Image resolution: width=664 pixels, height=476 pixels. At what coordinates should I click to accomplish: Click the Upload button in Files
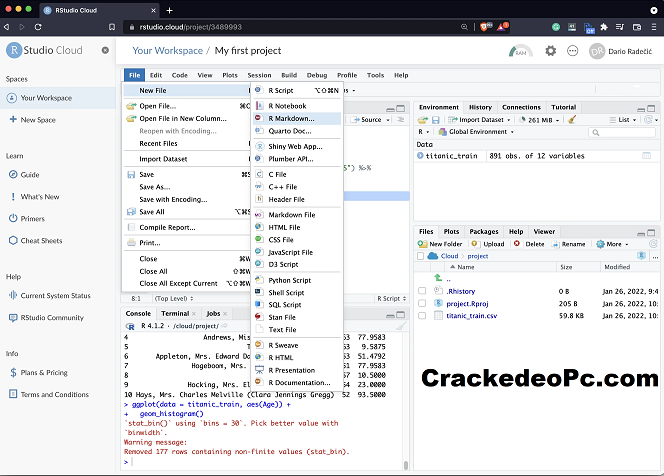coord(488,244)
